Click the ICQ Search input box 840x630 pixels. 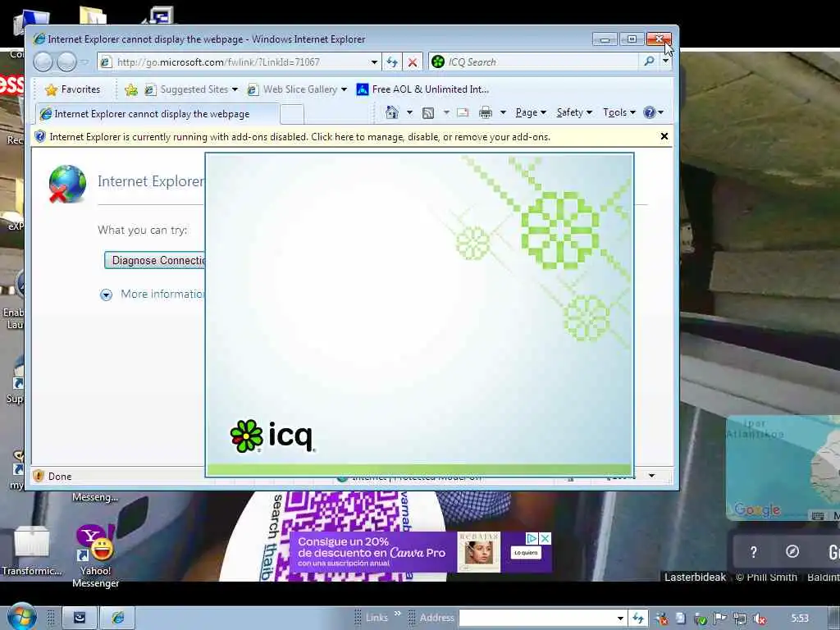pyautogui.click(x=542, y=62)
